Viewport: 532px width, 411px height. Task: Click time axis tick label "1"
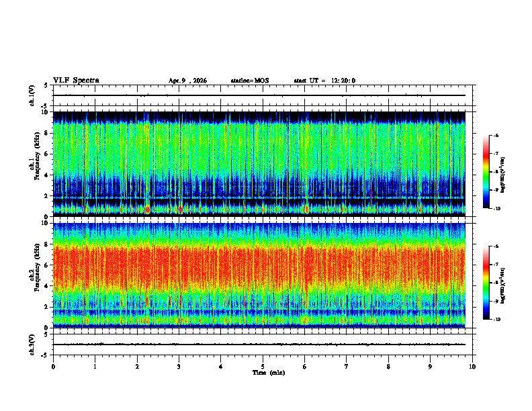tap(95, 367)
